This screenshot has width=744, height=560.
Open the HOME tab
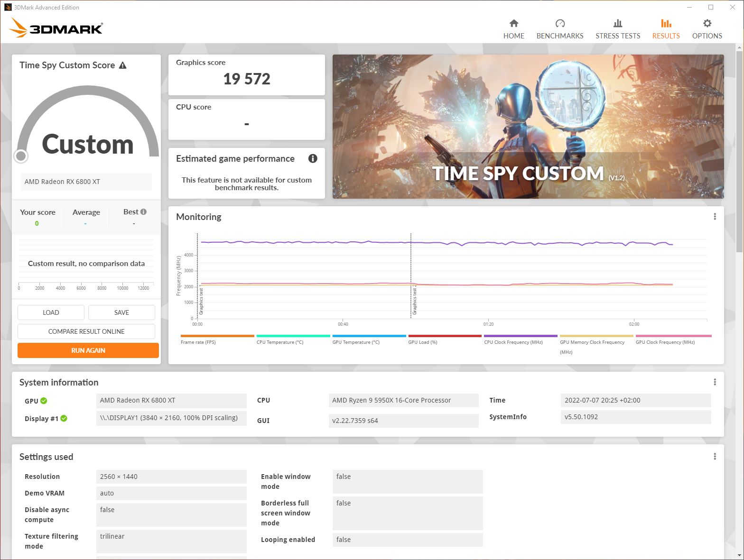click(514, 29)
